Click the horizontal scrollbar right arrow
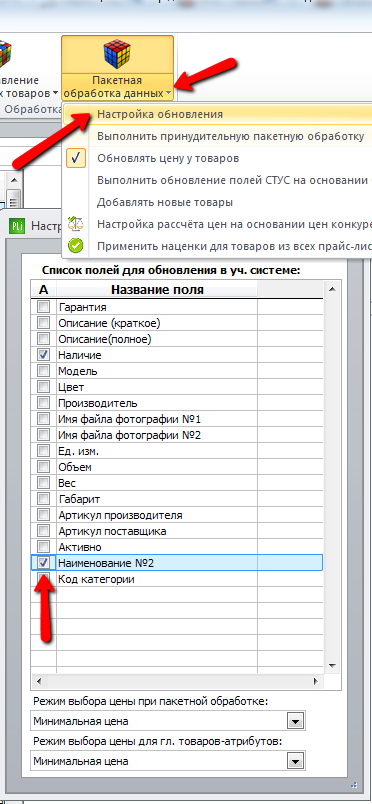 (x=317, y=681)
